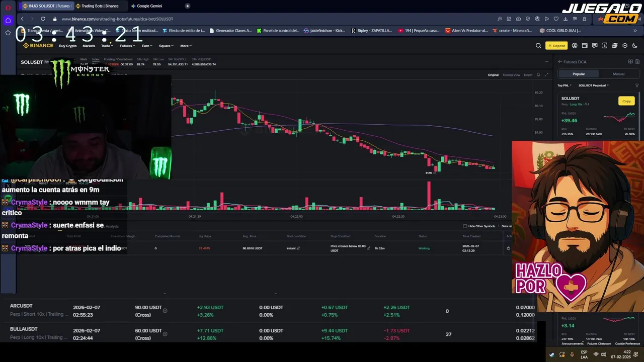Expand the Earn menu dropdown
644x362 pixels.
point(147,46)
